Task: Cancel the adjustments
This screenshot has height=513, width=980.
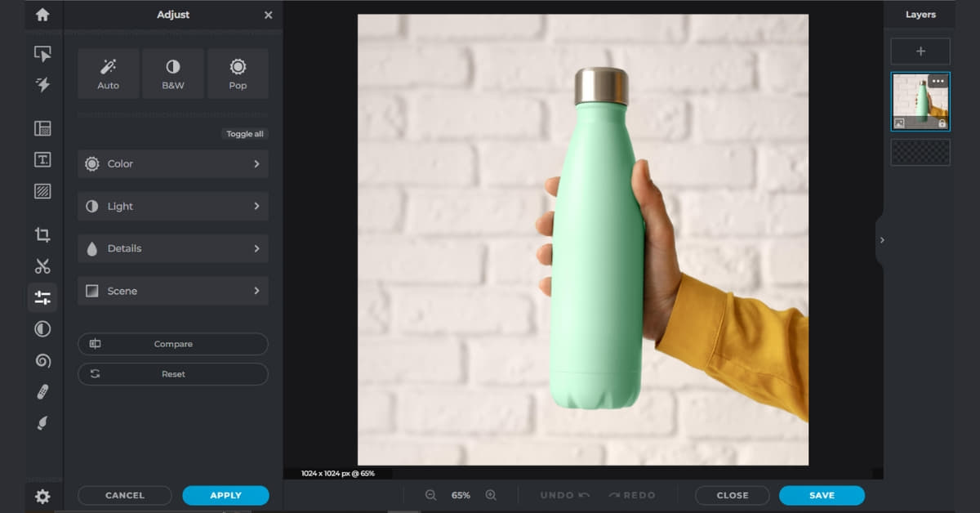Action: [125, 495]
